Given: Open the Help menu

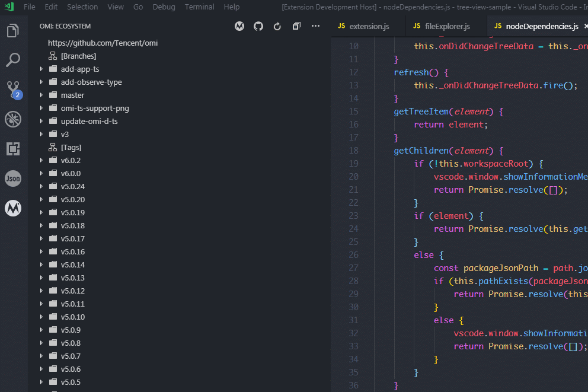Looking at the screenshot, I should click(x=232, y=7).
